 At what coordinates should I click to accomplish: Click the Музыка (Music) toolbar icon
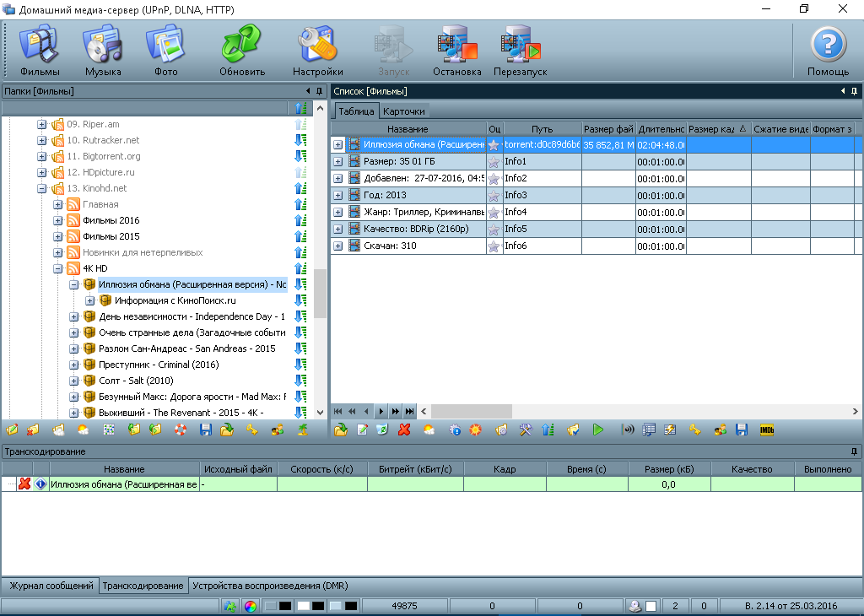[103, 51]
